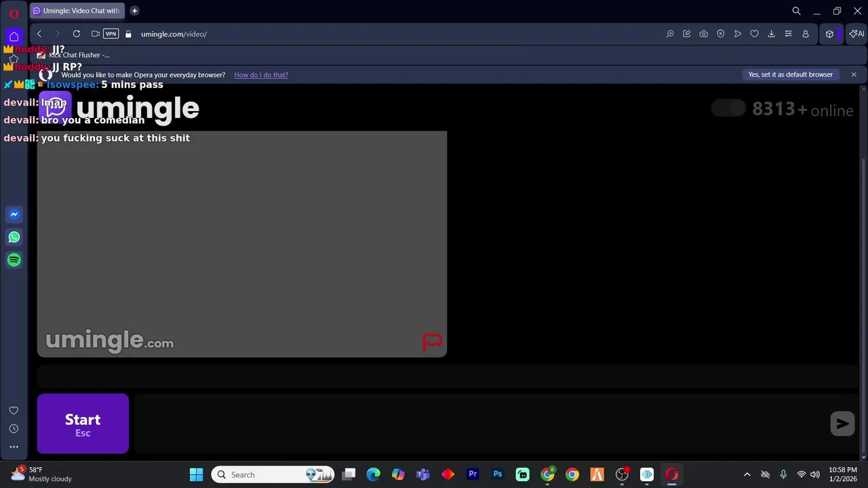Click the Windows taskbar Search box
868x488 pixels.
point(273,474)
